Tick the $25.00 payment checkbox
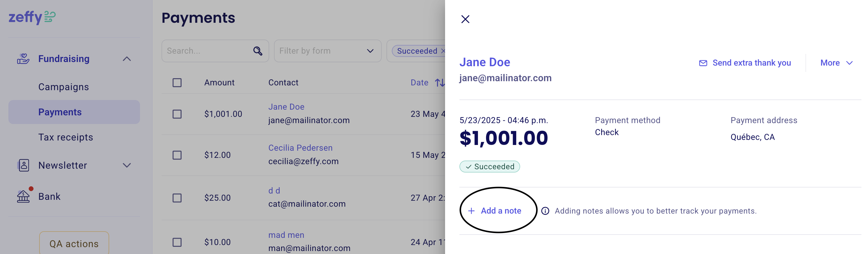 click(177, 198)
